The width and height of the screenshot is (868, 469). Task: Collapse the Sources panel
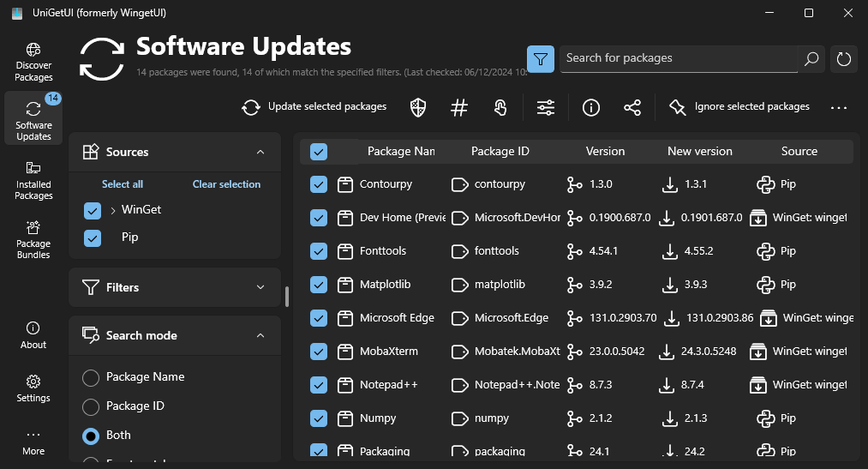click(x=260, y=152)
